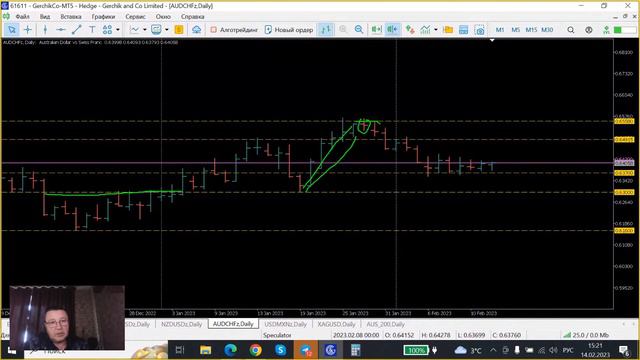Screen dimensions: 640x360
Task: Open the weather widget showing 3°C
Action: pyautogui.click(x=468, y=350)
